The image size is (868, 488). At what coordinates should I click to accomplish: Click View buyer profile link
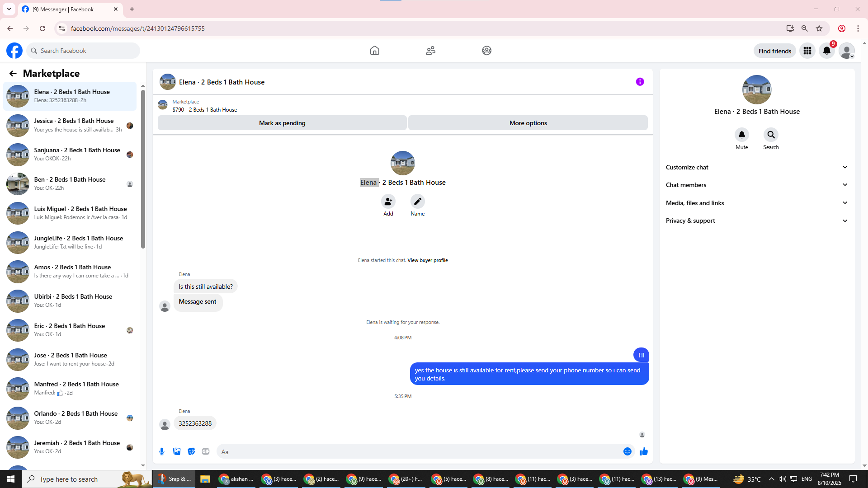pyautogui.click(x=427, y=260)
